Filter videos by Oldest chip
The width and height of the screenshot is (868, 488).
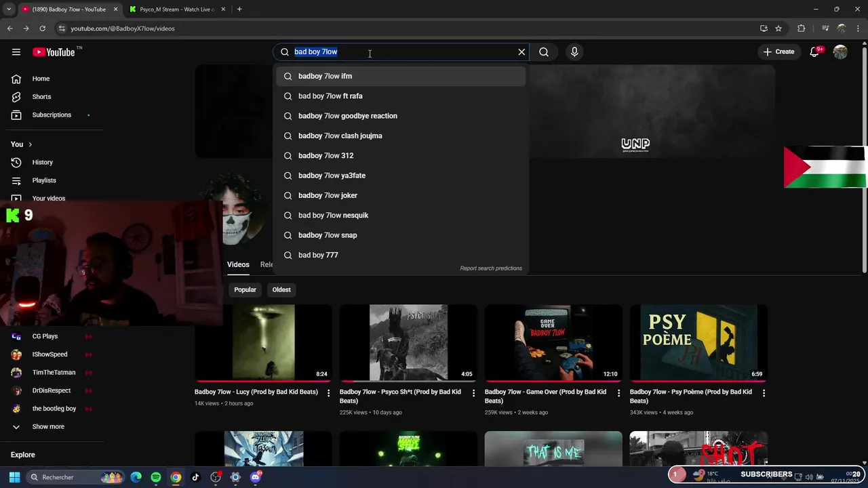281,289
